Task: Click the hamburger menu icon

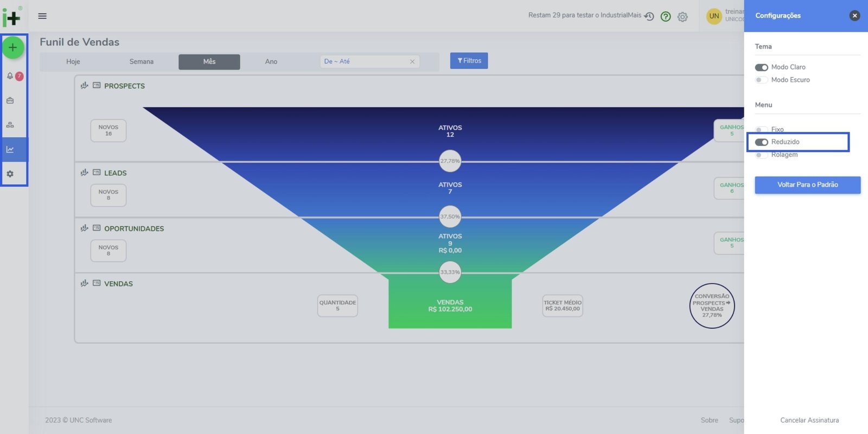Action: tap(42, 16)
